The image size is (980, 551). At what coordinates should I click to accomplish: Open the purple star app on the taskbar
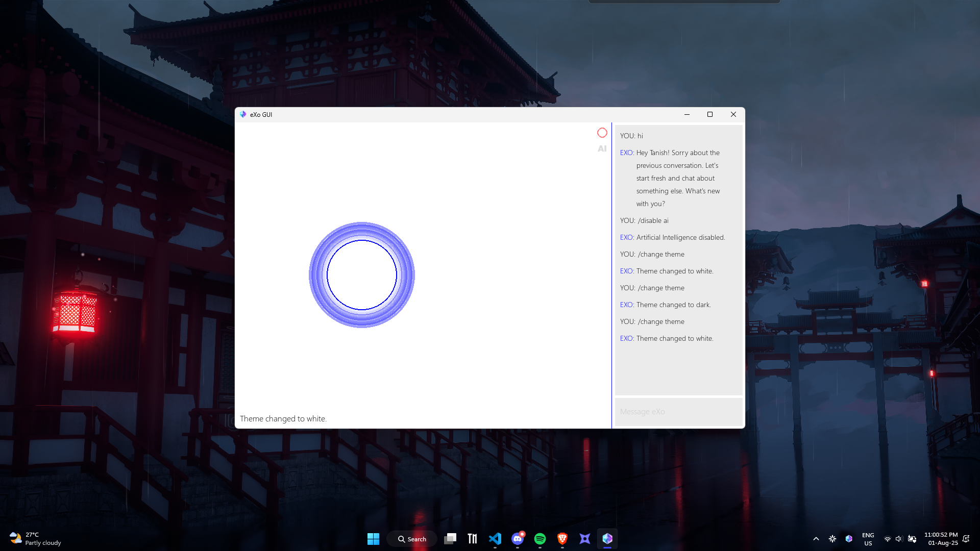[x=585, y=539]
